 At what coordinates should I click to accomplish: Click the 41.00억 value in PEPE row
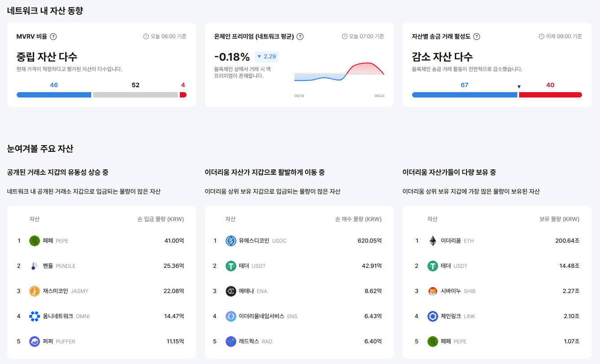coord(174,241)
